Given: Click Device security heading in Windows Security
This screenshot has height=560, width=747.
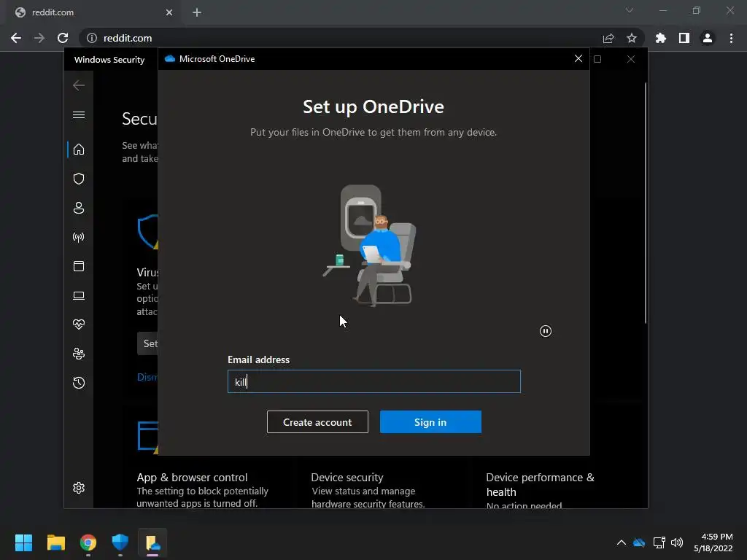Looking at the screenshot, I should (347, 477).
